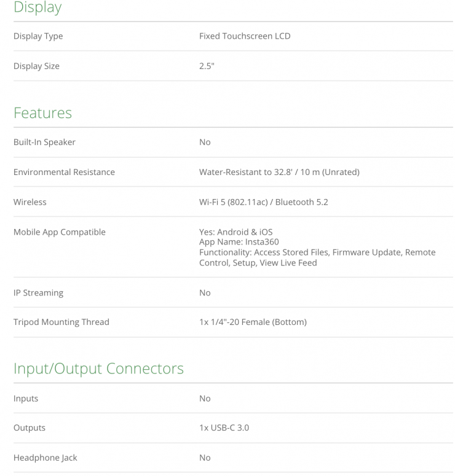
Task: Click the Fixed Touchscreen LCD value
Action: pos(245,36)
